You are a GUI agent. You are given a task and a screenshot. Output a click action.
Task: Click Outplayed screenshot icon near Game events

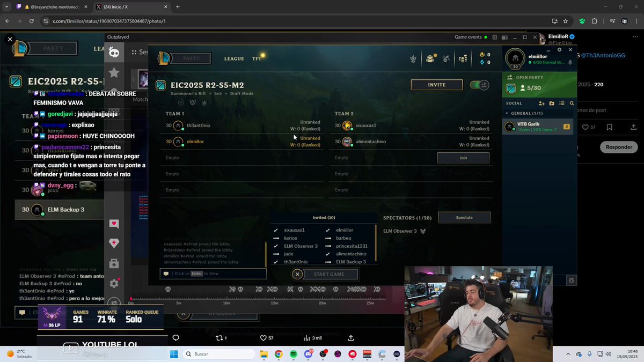click(494, 38)
